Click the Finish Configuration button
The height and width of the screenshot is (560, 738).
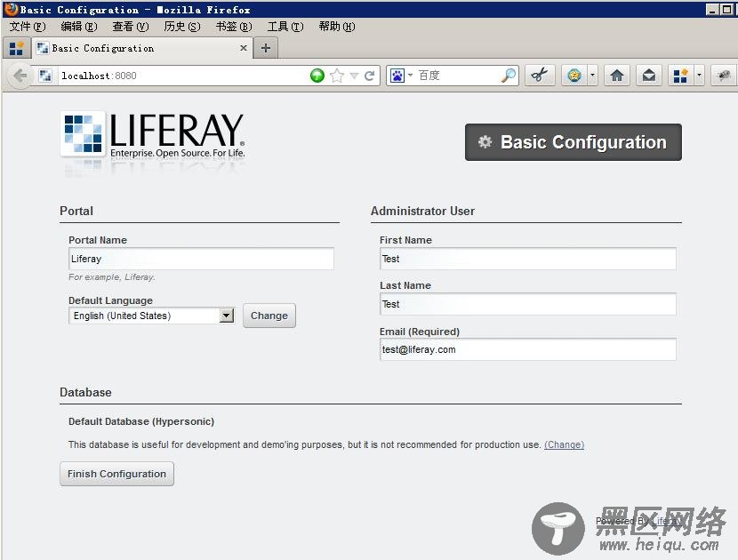[x=116, y=474]
